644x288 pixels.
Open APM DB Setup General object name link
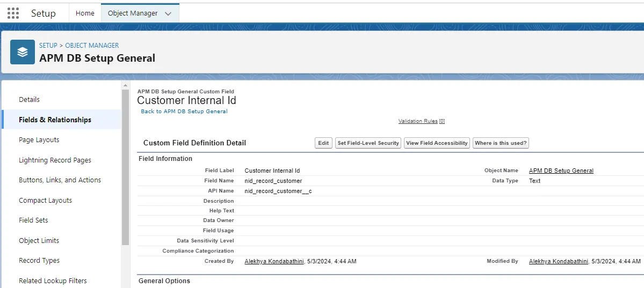561,171
